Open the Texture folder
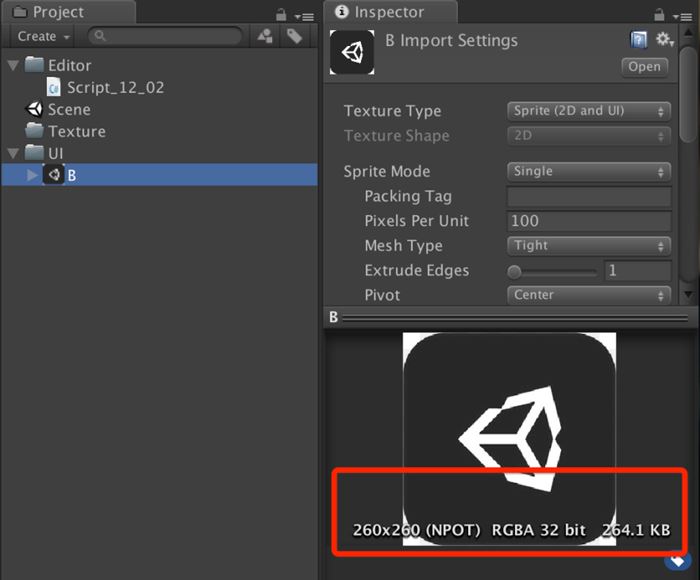The width and height of the screenshot is (700, 580). tap(76, 131)
